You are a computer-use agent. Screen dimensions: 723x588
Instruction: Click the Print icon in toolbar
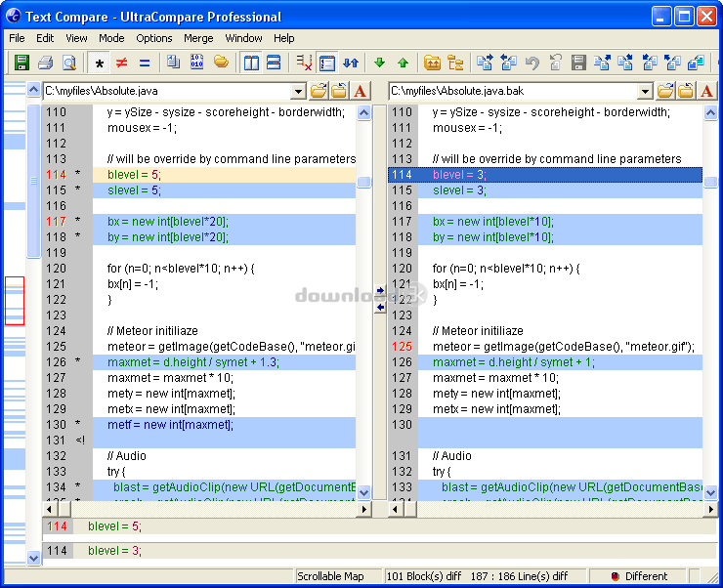[45, 63]
